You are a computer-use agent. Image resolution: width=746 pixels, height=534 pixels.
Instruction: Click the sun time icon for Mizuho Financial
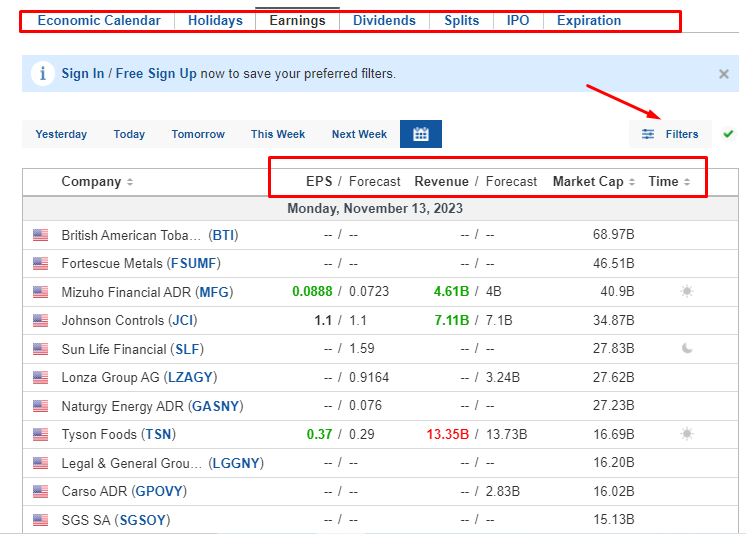687,291
